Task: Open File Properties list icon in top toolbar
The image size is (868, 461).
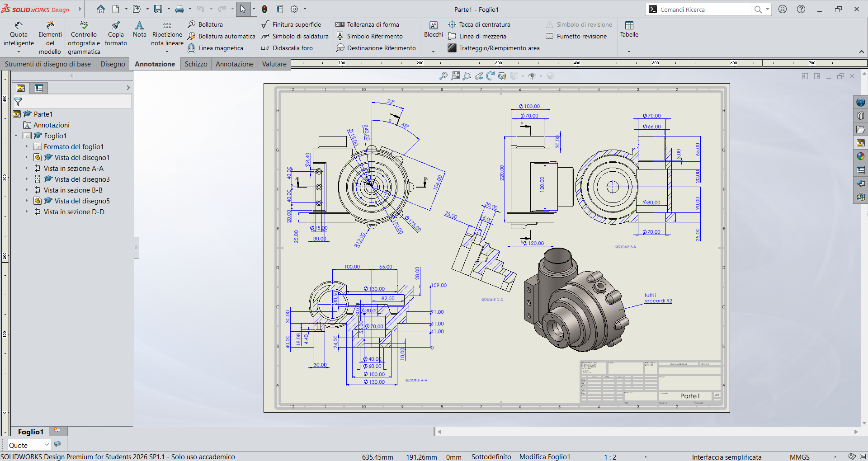Action: [279, 9]
